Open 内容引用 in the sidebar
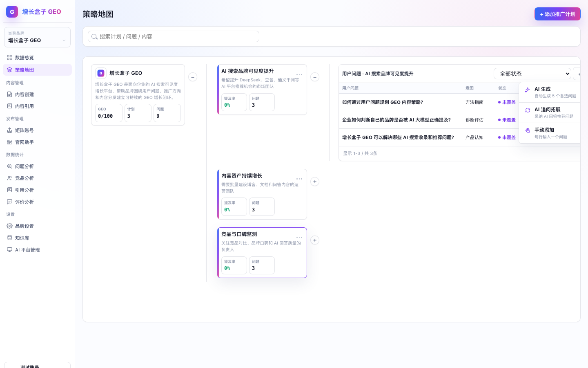 37,106
